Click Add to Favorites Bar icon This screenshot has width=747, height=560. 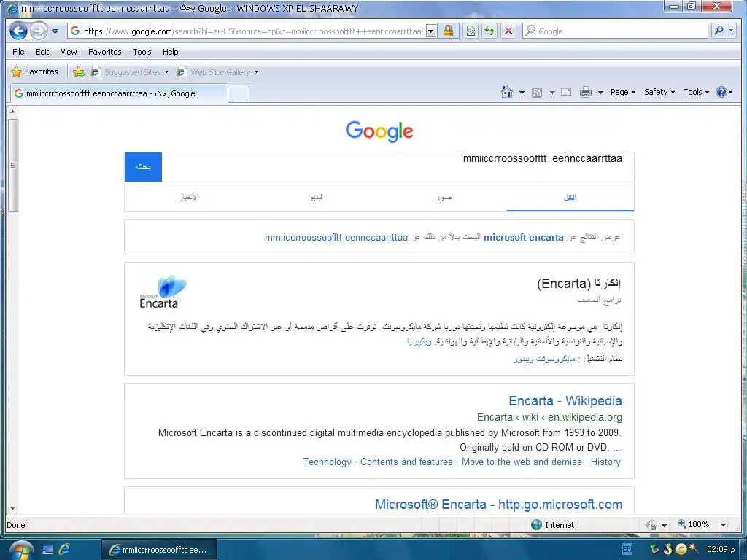tap(79, 72)
